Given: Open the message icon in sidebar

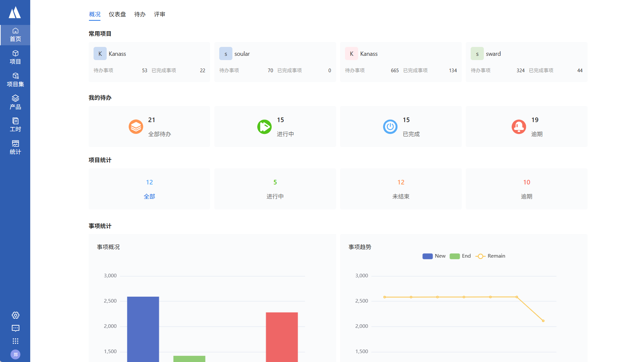Looking at the screenshot, I should coord(15,328).
